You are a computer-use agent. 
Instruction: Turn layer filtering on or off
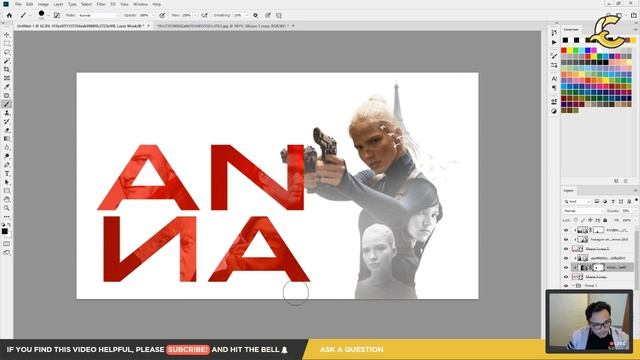[636, 200]
